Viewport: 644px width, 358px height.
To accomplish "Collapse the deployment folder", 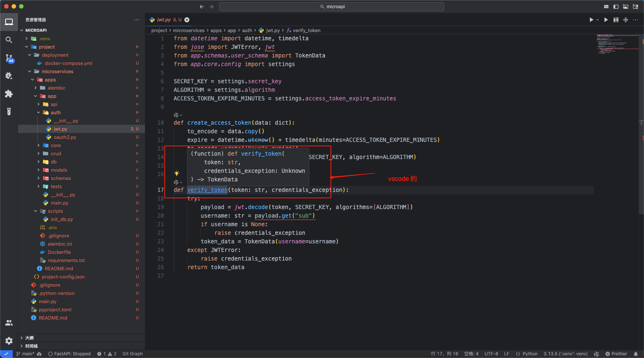I will (30, 55).
